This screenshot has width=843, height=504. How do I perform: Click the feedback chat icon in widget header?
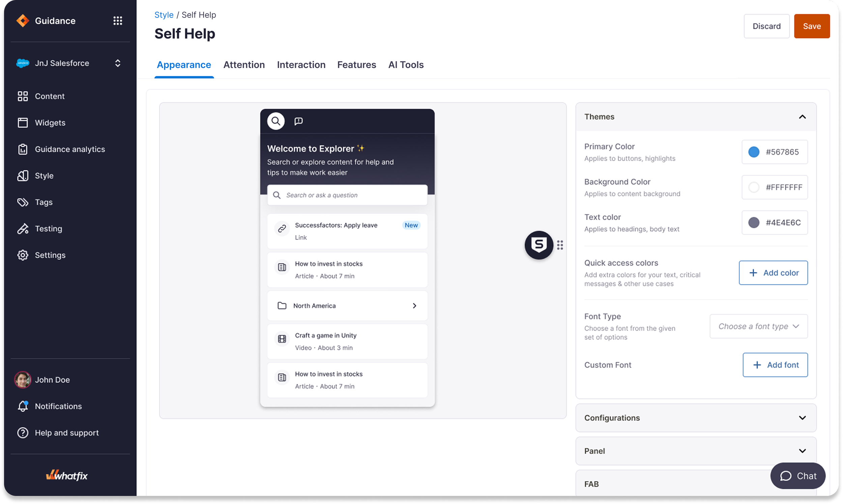pos(298,121)
